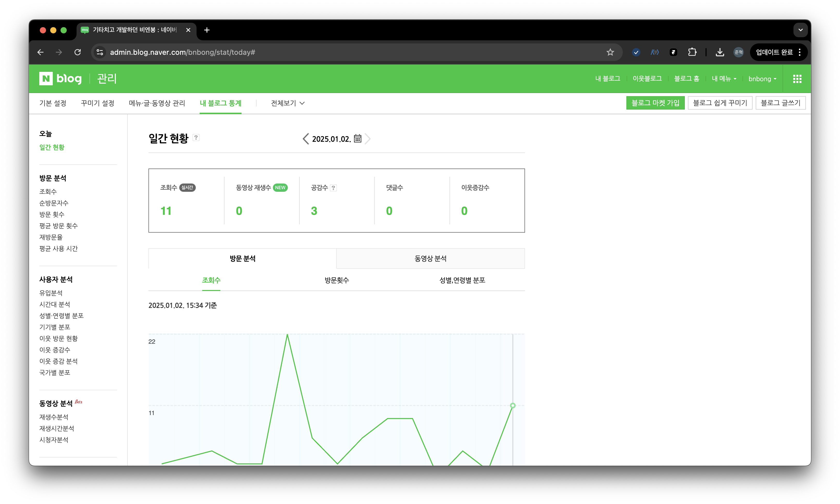Open 유입분석 in sidebar

[x=51, y=293]
